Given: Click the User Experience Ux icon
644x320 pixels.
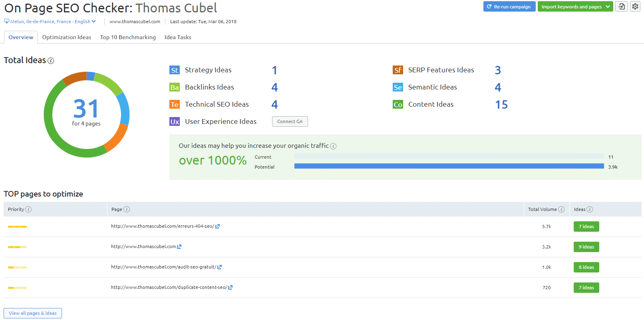Looking at the screenshot, I should [175, 122].
